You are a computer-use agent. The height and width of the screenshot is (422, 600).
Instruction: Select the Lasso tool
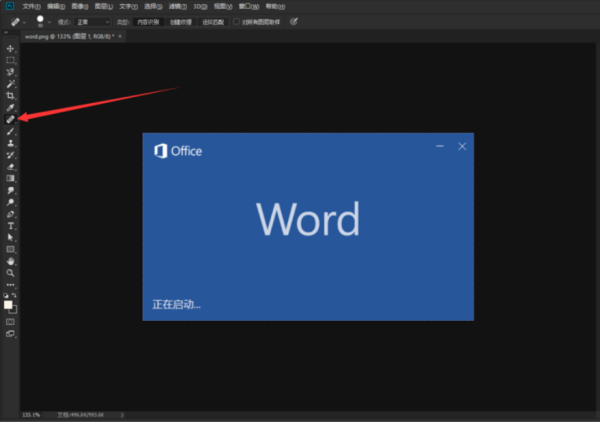10,72
